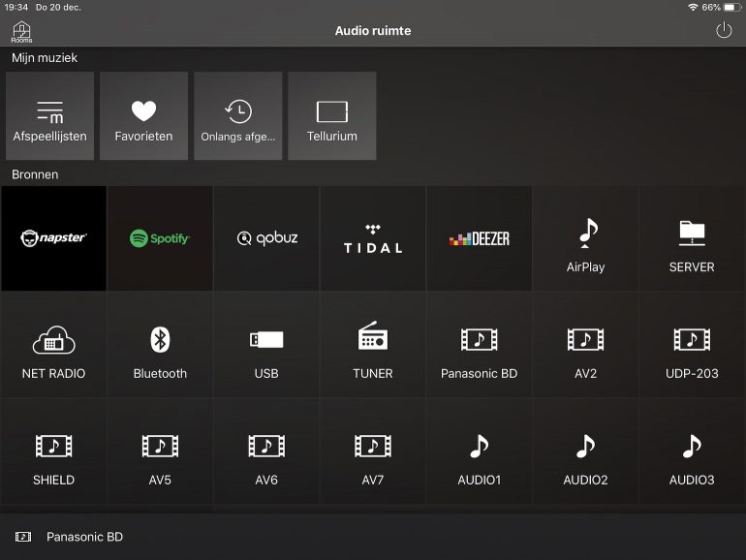746x560 pixels.
Task: Choose Spotify streaming source
Action: click(160, 238)
